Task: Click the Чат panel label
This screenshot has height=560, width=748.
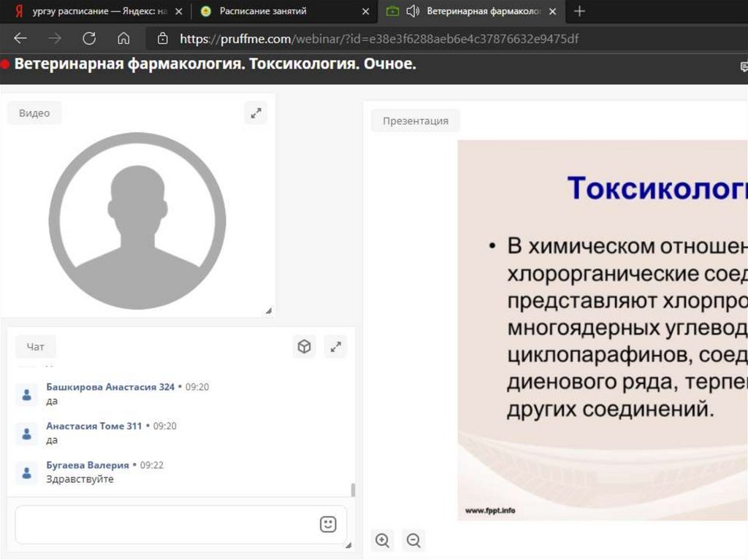Action: (x=35, y=348)
